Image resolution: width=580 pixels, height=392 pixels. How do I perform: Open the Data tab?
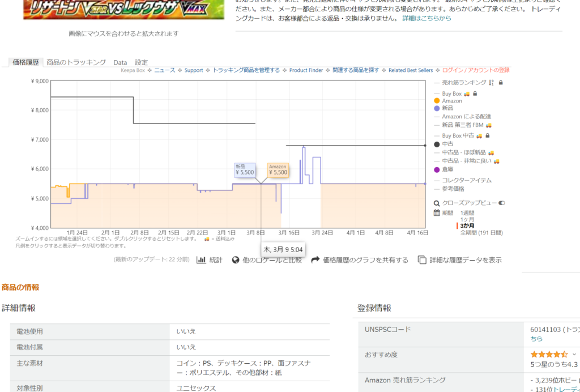click(x=120, y=62)
